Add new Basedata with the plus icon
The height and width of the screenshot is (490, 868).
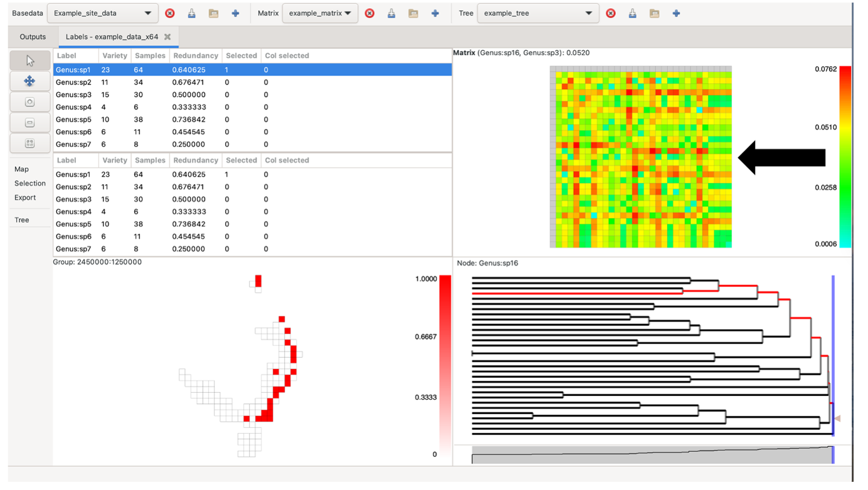pos(235,13)
